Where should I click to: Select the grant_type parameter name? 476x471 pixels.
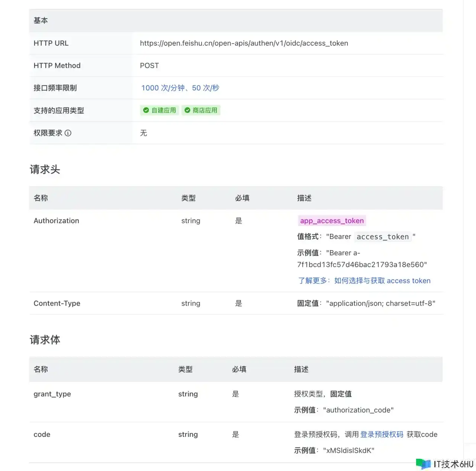click(52, 394)
